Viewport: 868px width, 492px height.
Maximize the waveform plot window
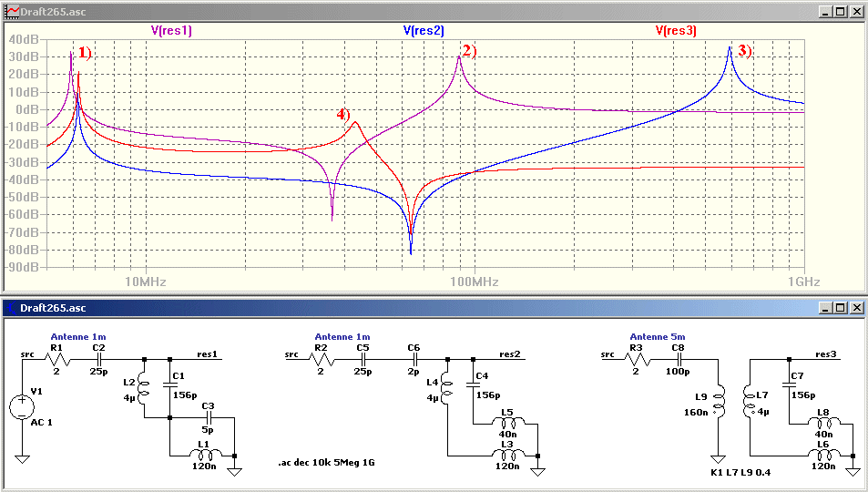pyautogui.click(x=841, y=11)
